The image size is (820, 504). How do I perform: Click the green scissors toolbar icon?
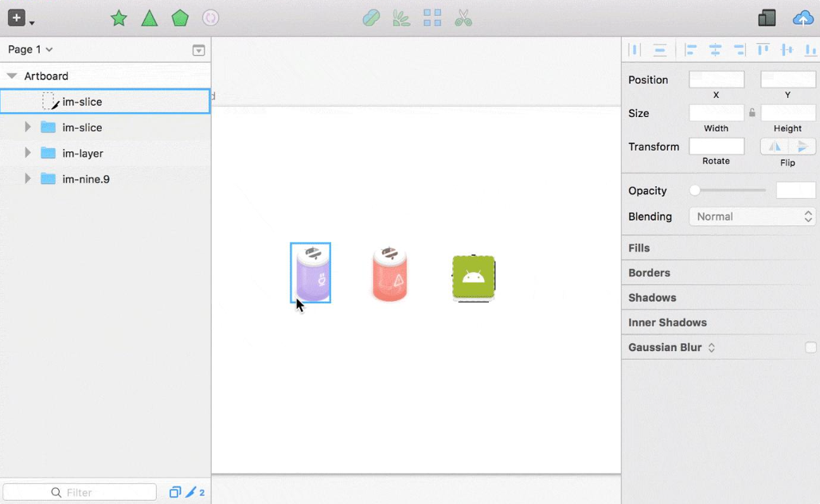(x=463, y=18)
